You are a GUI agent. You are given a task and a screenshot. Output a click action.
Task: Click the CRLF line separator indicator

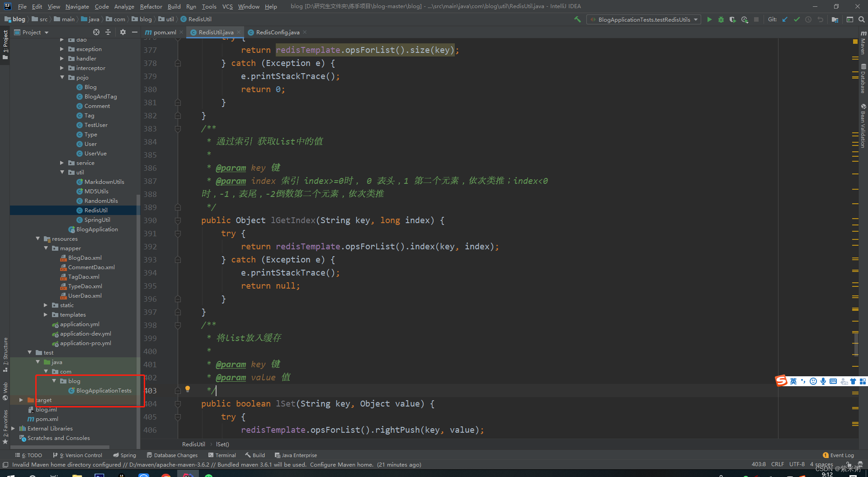coord(778,464)
